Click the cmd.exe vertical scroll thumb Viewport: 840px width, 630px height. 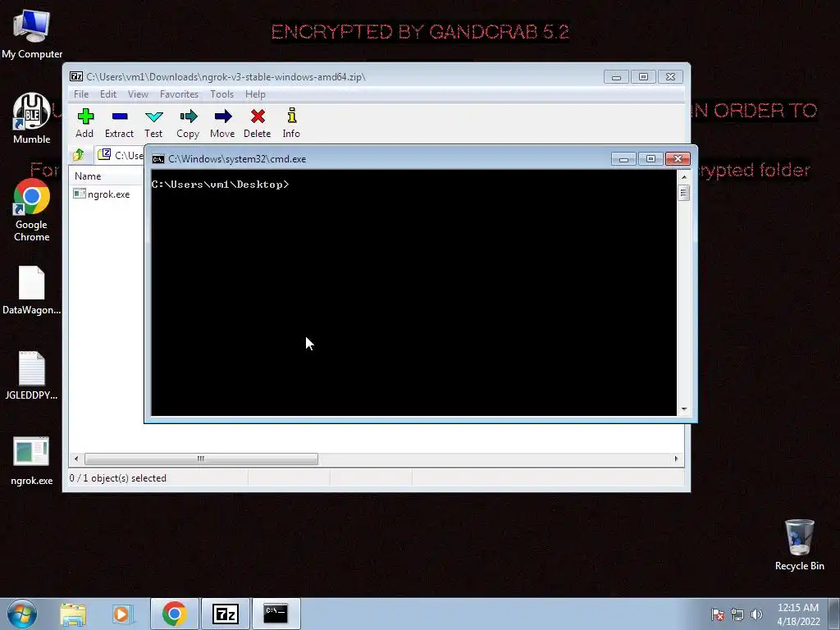coord(683,192)
